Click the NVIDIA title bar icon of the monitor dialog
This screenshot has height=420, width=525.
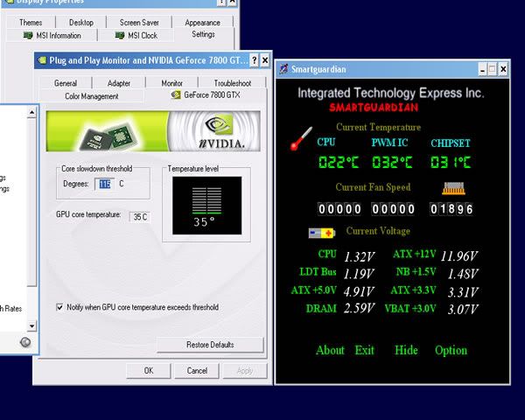click(42, 60)
